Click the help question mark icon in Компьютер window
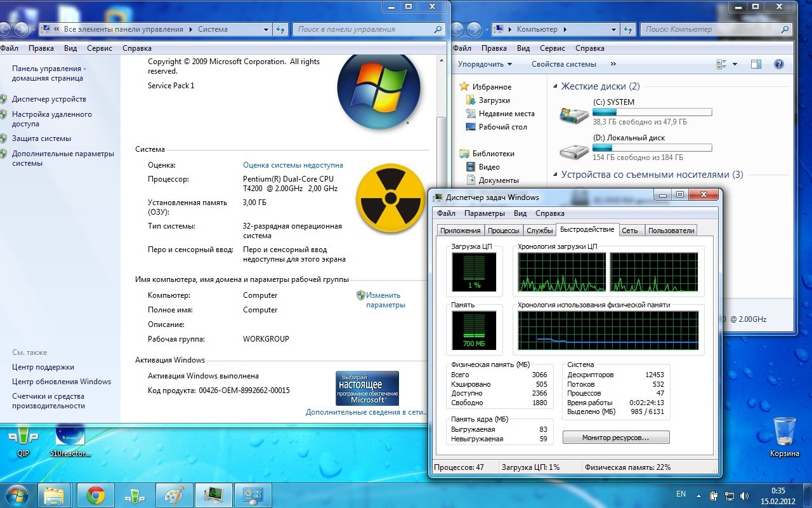The height and width of the screenshot is (508, 812). pos(779,64)
